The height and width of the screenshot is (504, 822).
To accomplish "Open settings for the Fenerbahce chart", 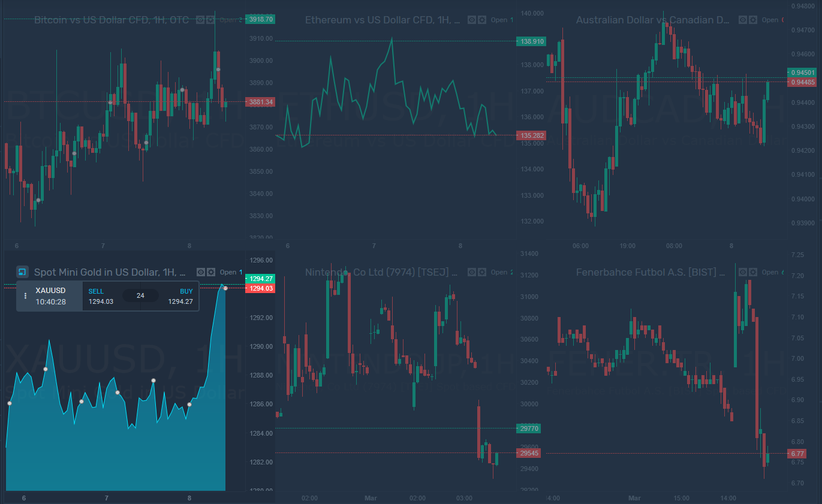I will [x=753, y=272].
